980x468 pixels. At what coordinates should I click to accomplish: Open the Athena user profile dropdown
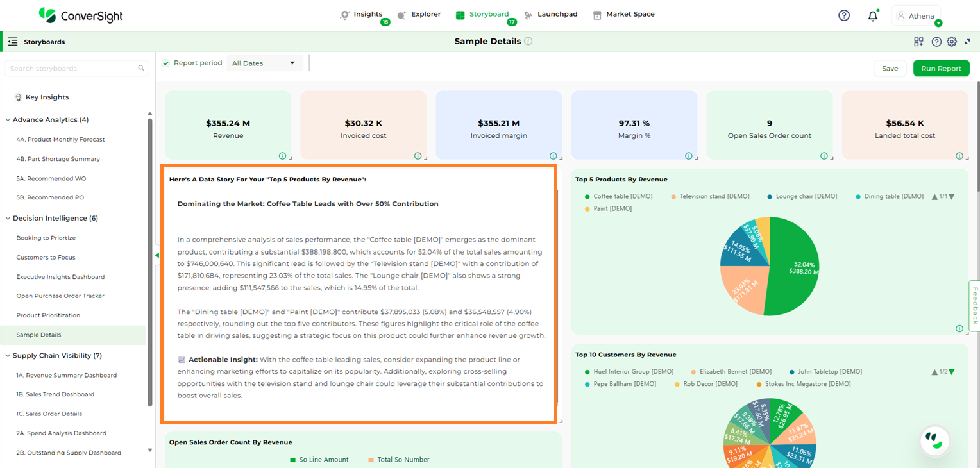click(916, 16)
